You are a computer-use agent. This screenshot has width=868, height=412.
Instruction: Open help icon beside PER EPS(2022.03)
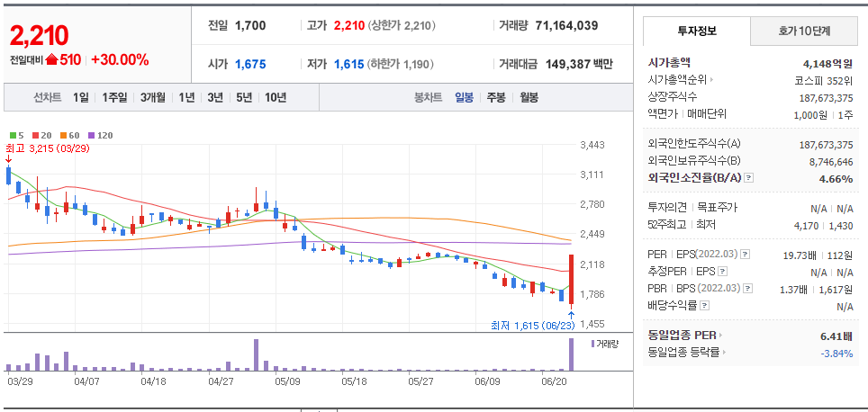point(746,255)
